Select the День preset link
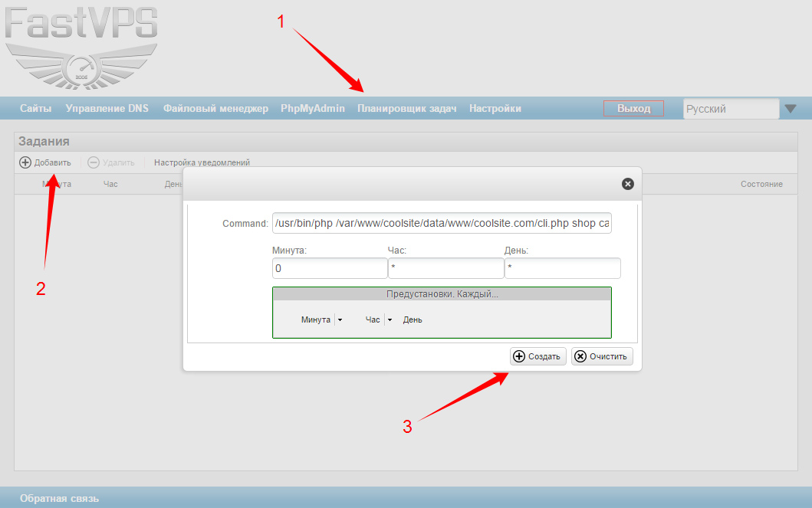 coord(413,320)
